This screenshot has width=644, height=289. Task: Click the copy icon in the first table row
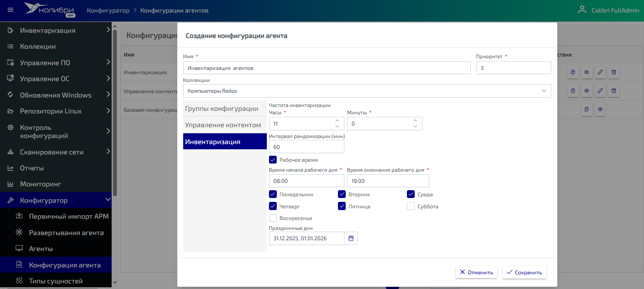[x=573, y=72]
